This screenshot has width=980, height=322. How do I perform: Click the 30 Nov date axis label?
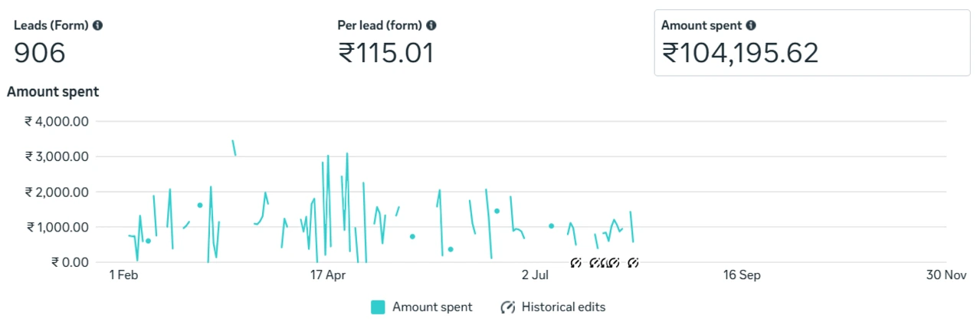pyautogui.click(x=945, y=275)
